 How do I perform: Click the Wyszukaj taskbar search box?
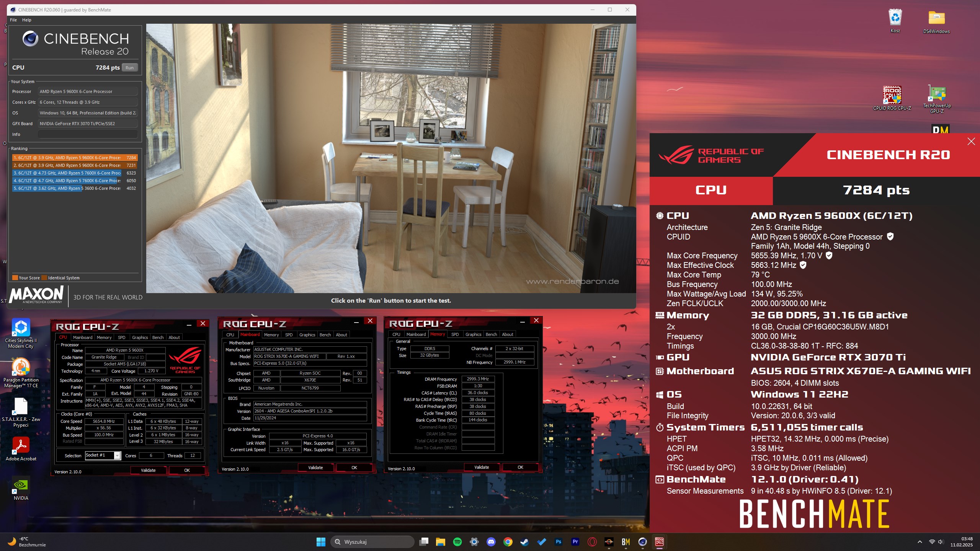click(372, 542)
